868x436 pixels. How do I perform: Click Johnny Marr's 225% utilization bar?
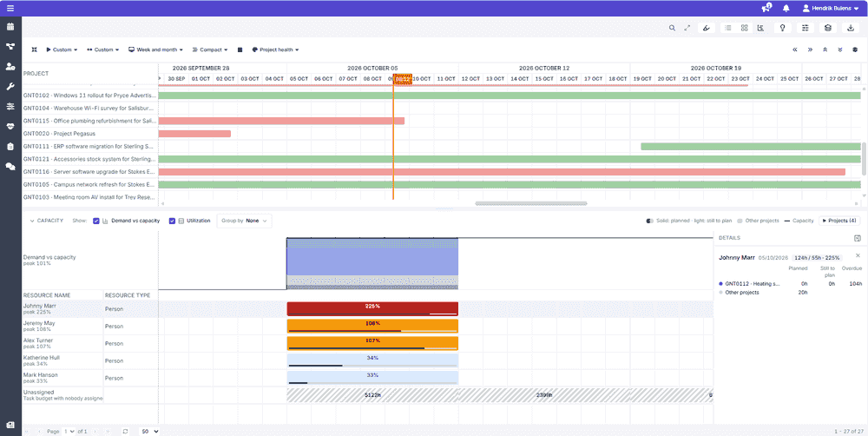tap(372, 308)
